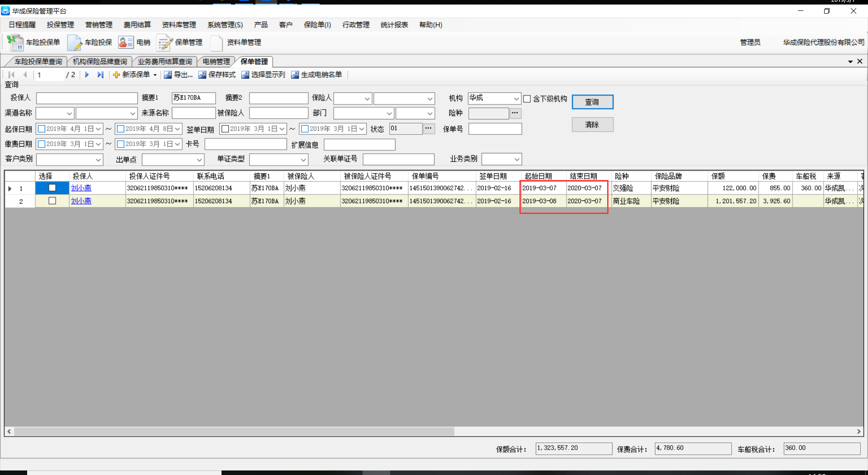Image resolution: width=868 pixels, height=475 pixels.
Task: Open the 电销 toolbar icon
Action: click(x=126, y=43)
